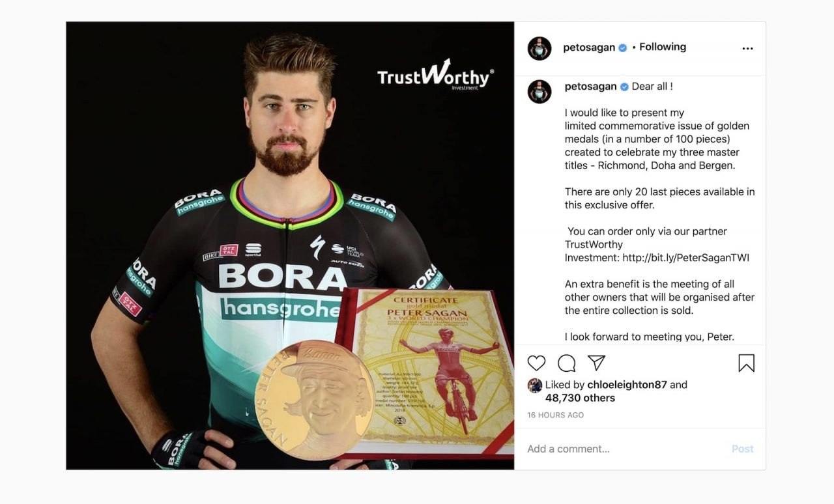The height and width of the screenshot is (504, 834).
Task: Open petosagan profile picture in header
Action: 539,48
